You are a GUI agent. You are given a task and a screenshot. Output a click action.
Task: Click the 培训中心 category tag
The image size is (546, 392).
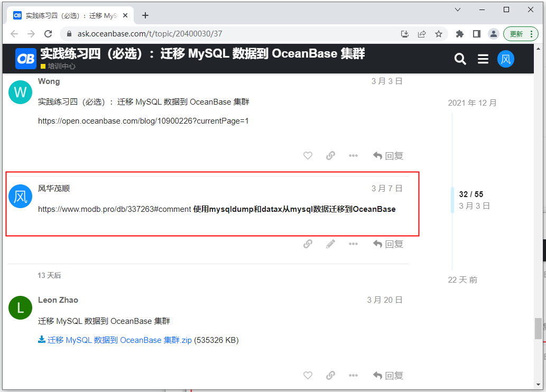[58, 66]
